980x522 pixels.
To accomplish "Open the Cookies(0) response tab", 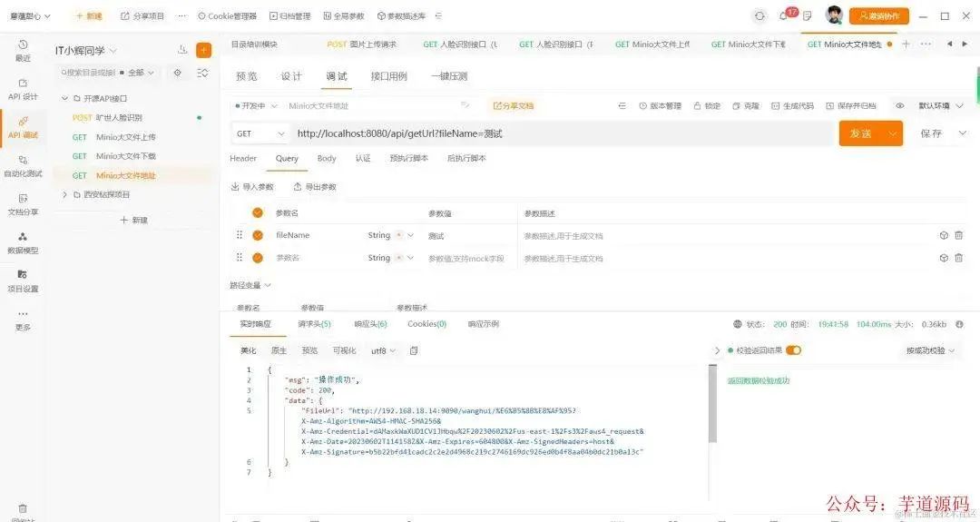I will [426, 324].
